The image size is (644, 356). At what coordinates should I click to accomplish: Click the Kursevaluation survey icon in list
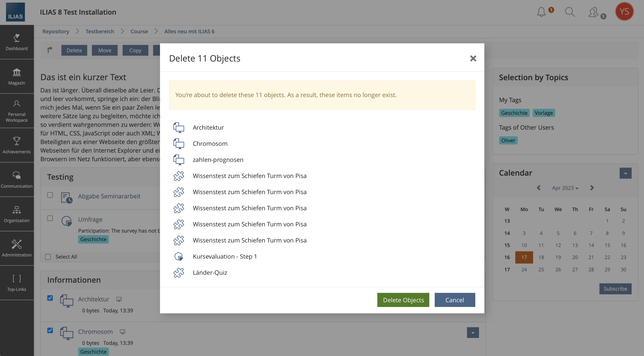pos(179,256)
